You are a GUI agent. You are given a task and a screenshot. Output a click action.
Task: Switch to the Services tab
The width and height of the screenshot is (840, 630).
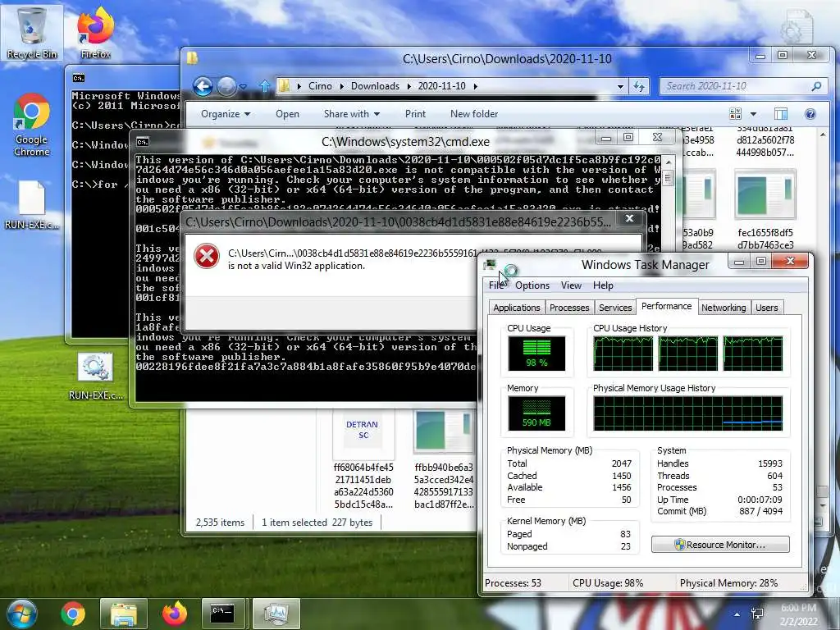coord(615,308)
